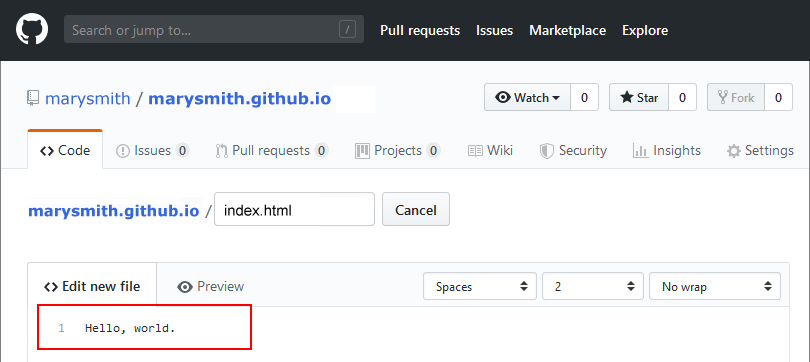The image size is (810, 362).
Task: Click the shield icon on Security tab
Action: 547,151
